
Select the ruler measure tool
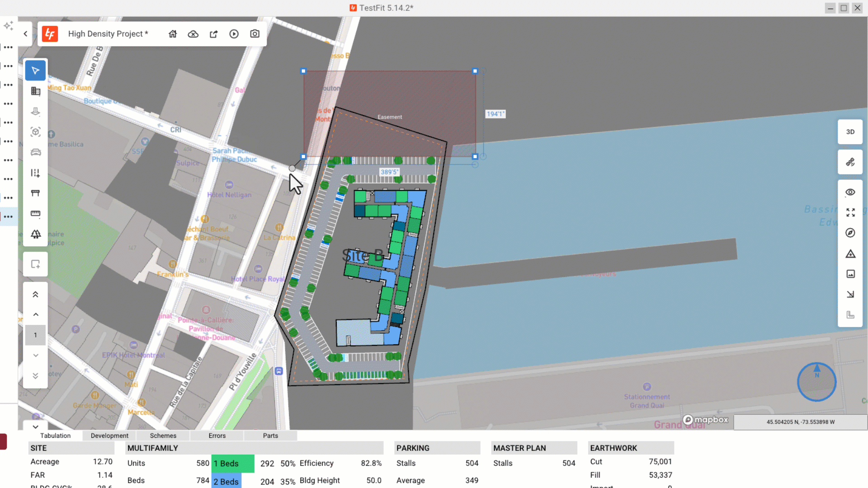36,213
